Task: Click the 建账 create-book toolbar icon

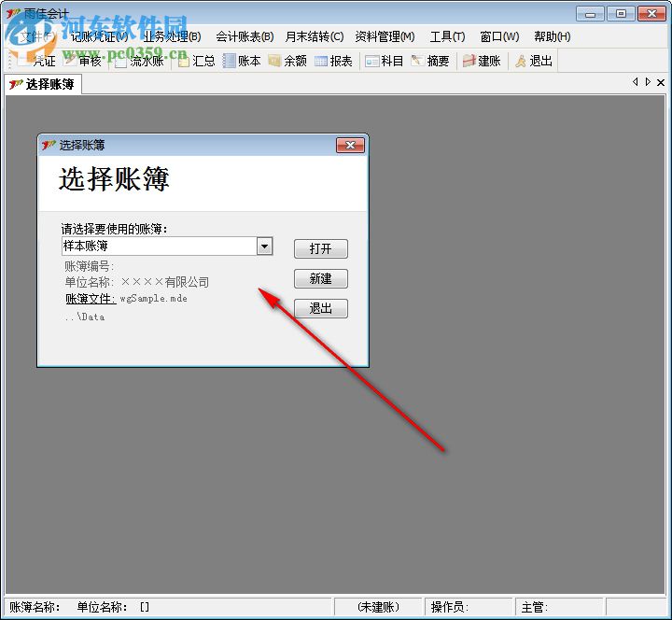Action: (482, 61)
